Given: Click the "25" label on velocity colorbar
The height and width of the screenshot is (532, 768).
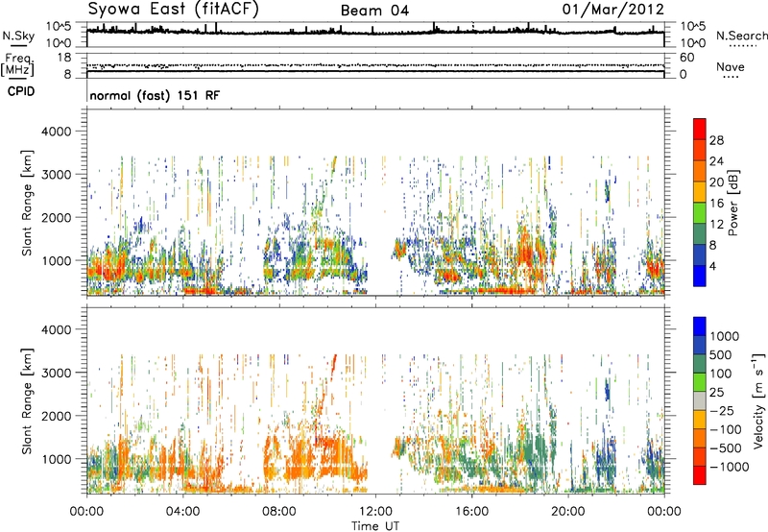Looking at the screenshot, I should coord(717,393).
